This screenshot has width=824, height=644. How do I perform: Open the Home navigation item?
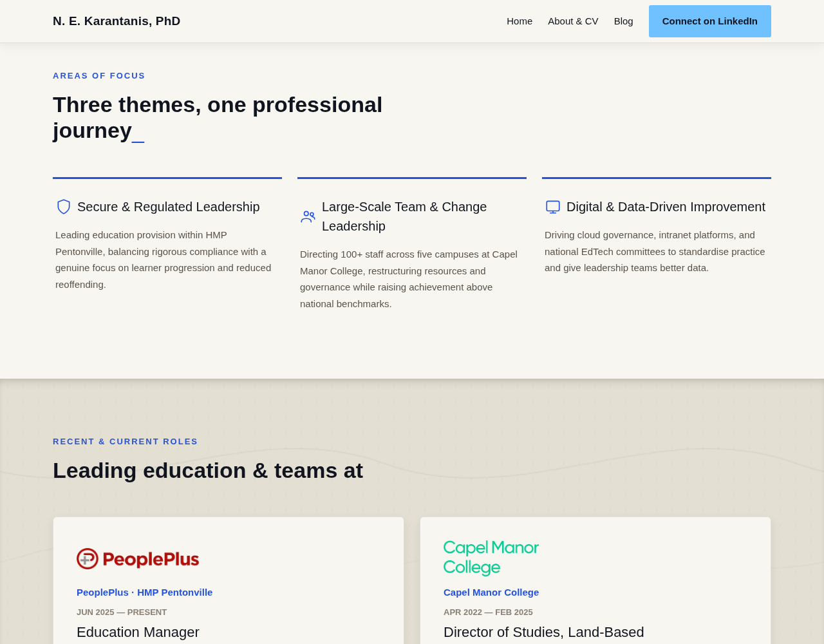pos(520,21)
